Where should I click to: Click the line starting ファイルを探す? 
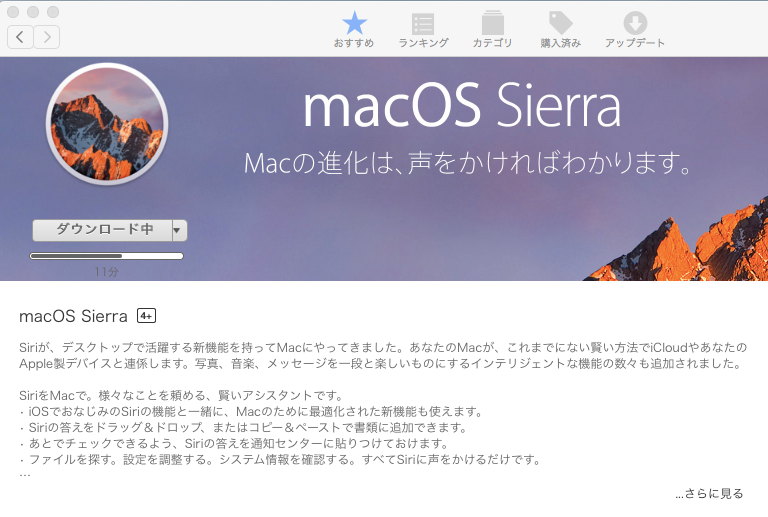point(280,460)
